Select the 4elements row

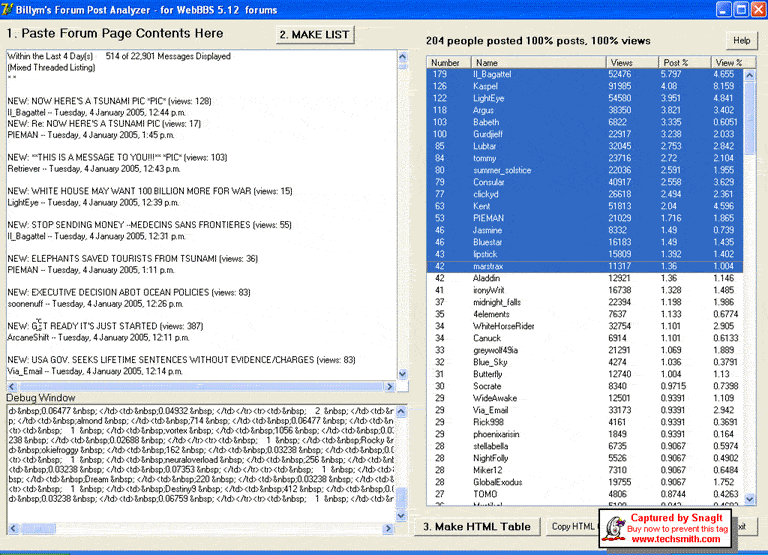pyautogui.click(x=585, y=314)
